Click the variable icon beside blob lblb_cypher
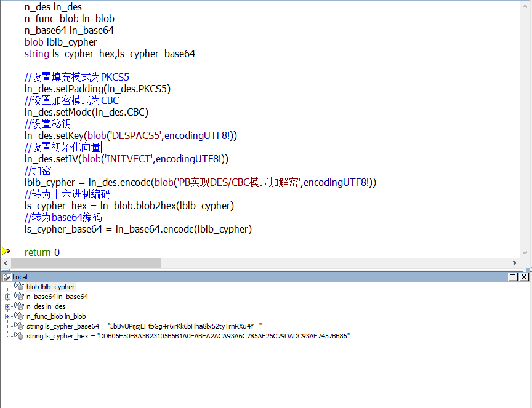The image size is (532, 408). 19,287
